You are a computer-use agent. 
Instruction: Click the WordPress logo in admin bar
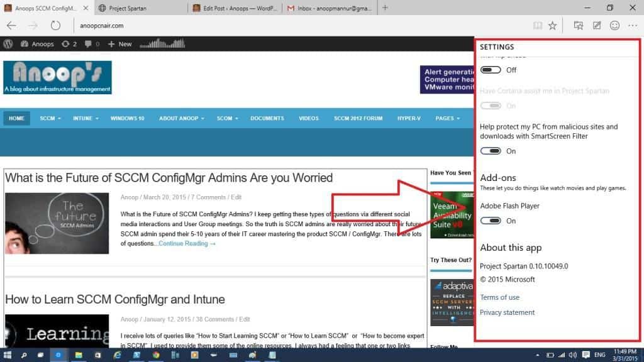pyautogui.click(x=8, y=44)
